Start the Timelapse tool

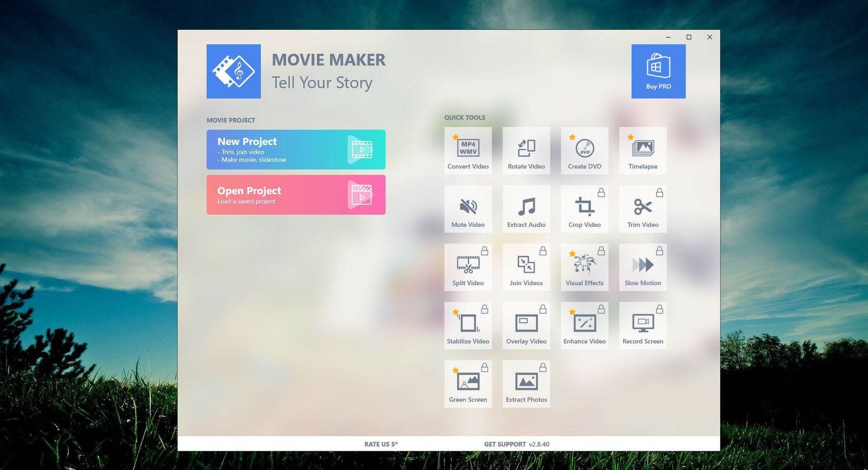click(643, 151)
